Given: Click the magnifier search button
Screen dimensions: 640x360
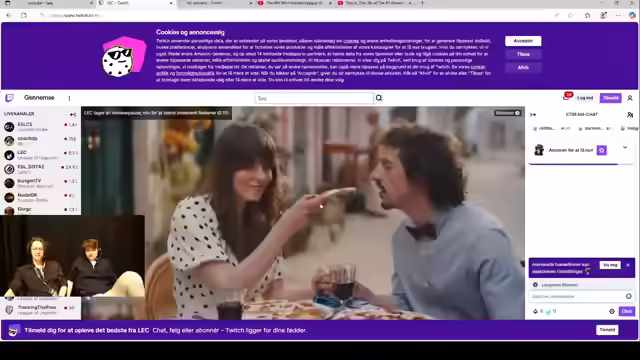Looking at the screenshot, I should [379, 98].
